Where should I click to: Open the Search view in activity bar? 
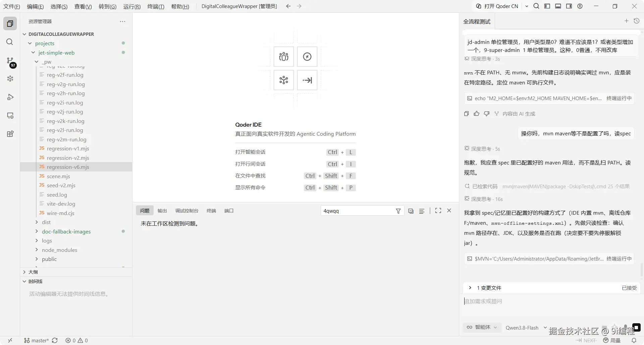click(10, 42)
